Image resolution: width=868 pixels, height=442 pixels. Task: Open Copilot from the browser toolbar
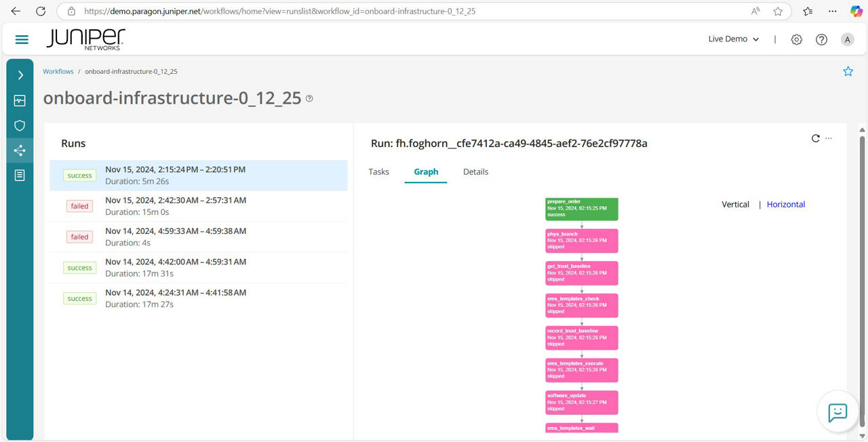[856, 11]
